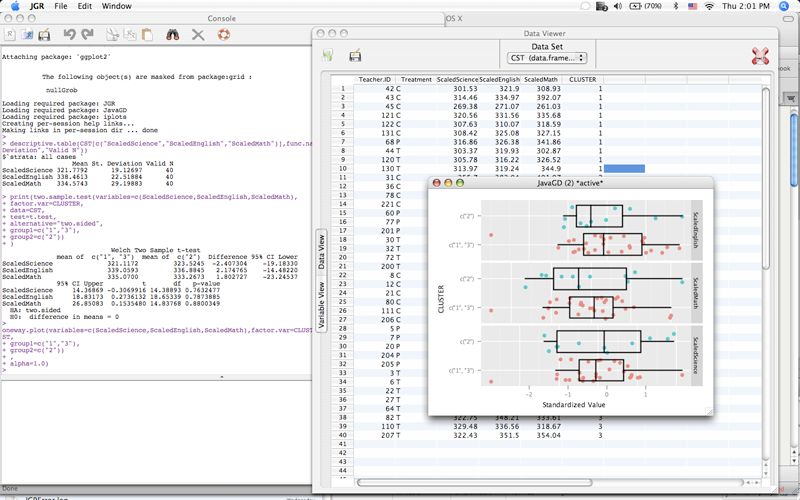Image resolution: width=800 pixels, height=500 pixels.
Task: Click the gray X stop icon in Console toolbar
Action: (198, 35)
